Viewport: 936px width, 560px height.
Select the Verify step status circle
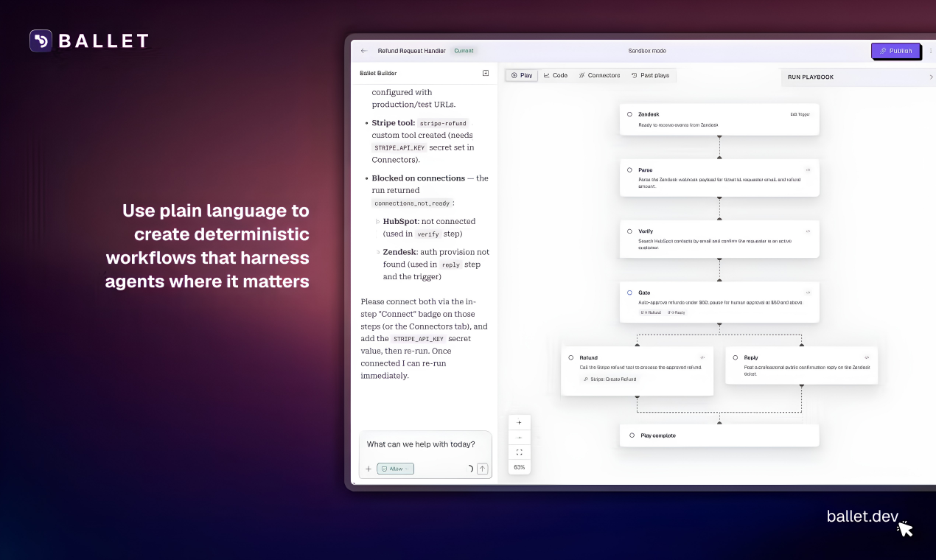pos(629,231)
